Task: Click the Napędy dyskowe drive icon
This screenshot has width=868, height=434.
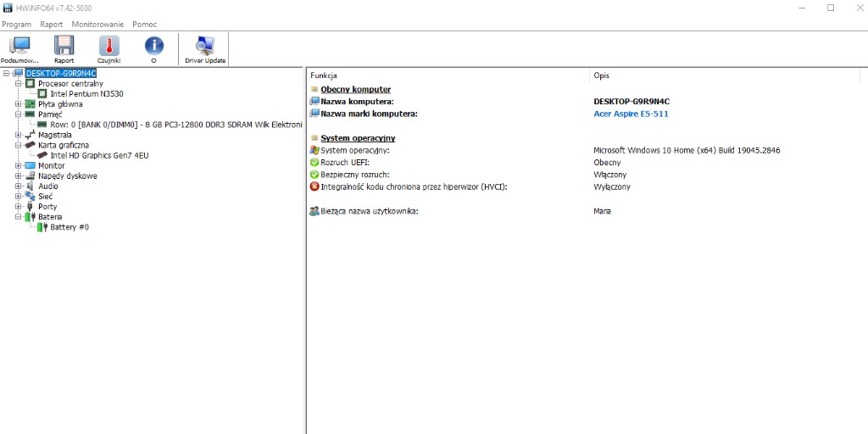Action: pos(30,176)
